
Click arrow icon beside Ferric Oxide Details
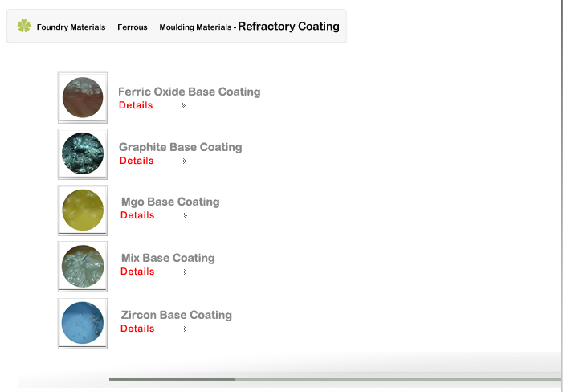(184, 105)
